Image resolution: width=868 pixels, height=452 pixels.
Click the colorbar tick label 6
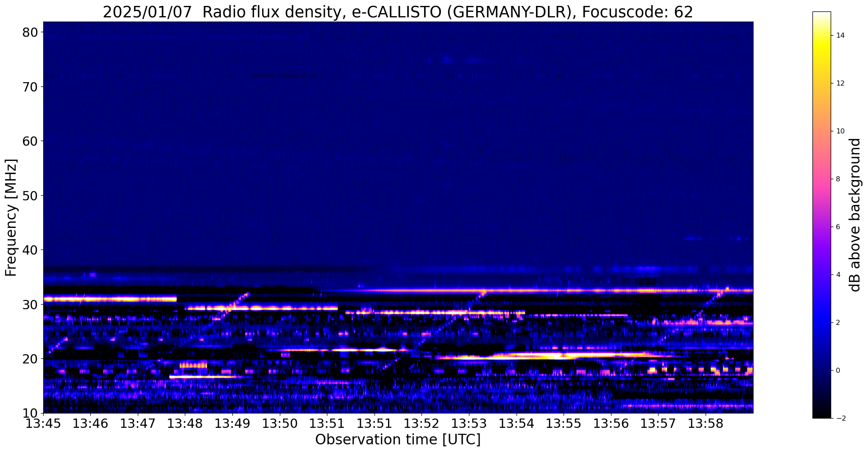tap(838, 227)
